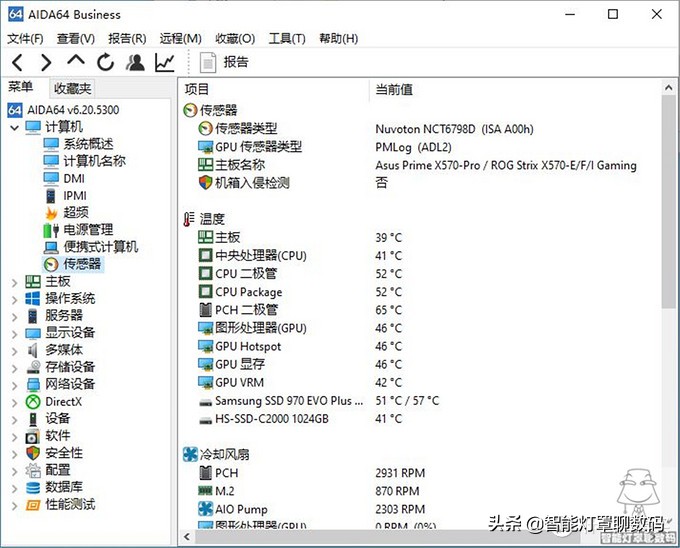680x548 pixels.
Task: Select the DirectX tree item
Action: (64, 402)
